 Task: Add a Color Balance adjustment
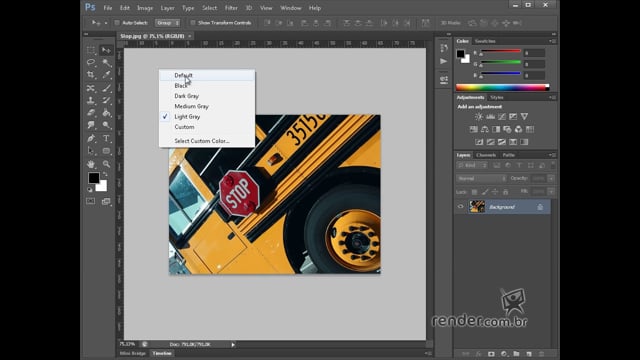coord(484,129)
